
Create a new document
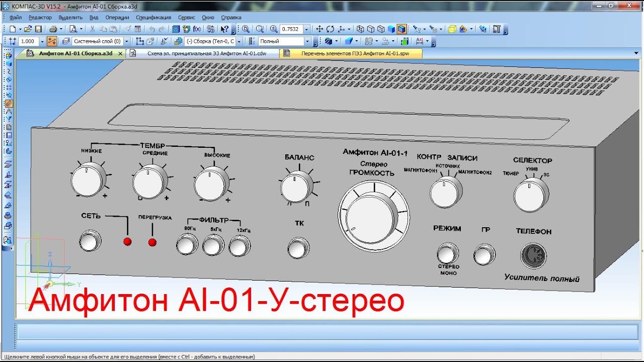click(12, 29)
